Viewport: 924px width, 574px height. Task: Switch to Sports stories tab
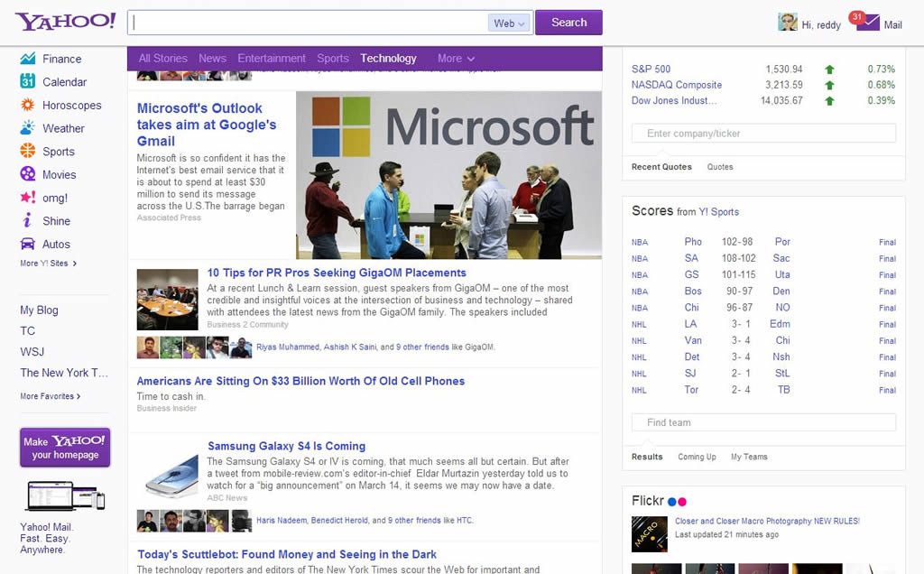pos(333,59)
